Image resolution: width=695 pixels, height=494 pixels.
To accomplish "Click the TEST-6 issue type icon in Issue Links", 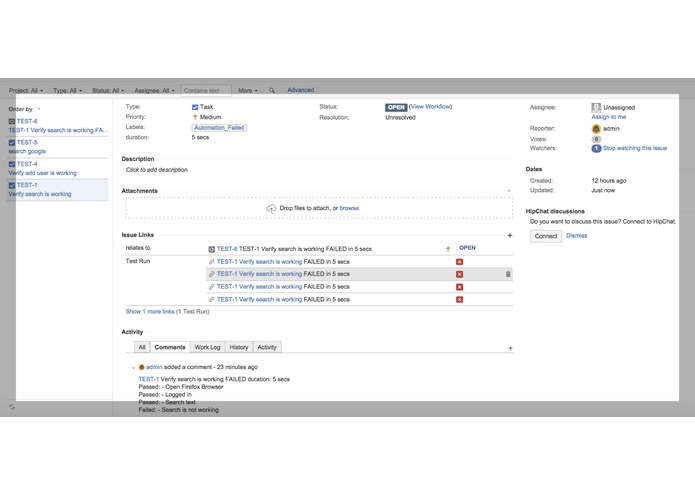I will [211, 249].
